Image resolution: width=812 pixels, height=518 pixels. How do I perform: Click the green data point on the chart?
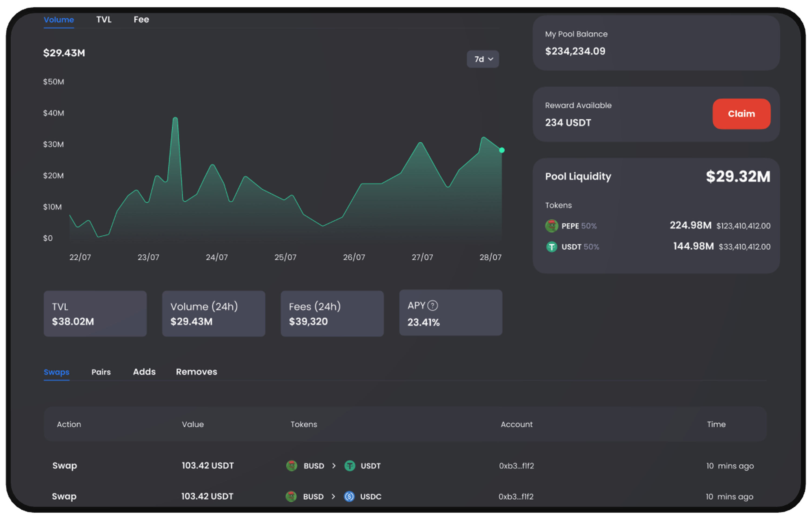coord(502,150)
